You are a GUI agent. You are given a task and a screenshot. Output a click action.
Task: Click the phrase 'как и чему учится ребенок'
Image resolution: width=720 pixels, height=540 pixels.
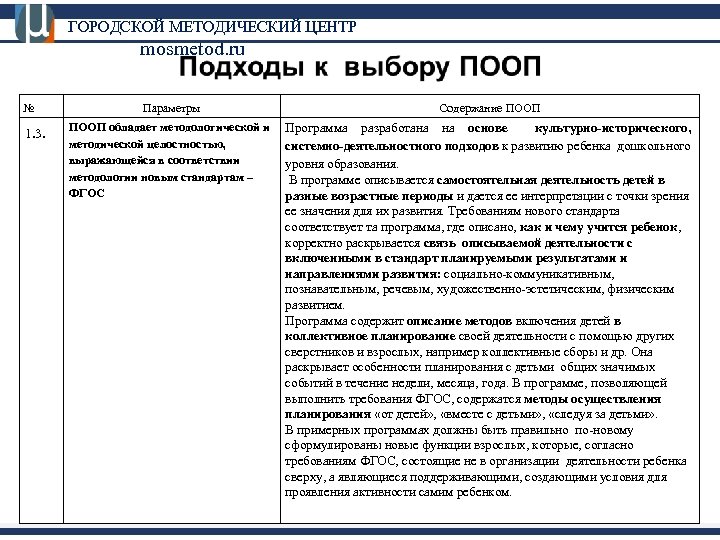click(600, 228)
